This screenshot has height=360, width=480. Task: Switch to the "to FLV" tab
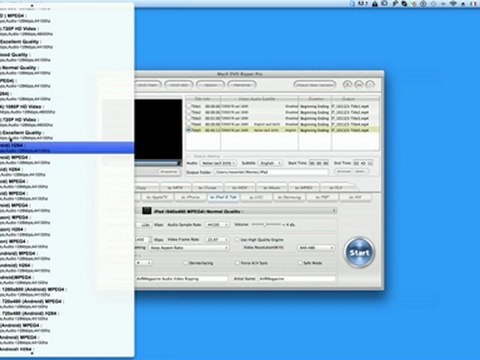[x=336, y=188]
